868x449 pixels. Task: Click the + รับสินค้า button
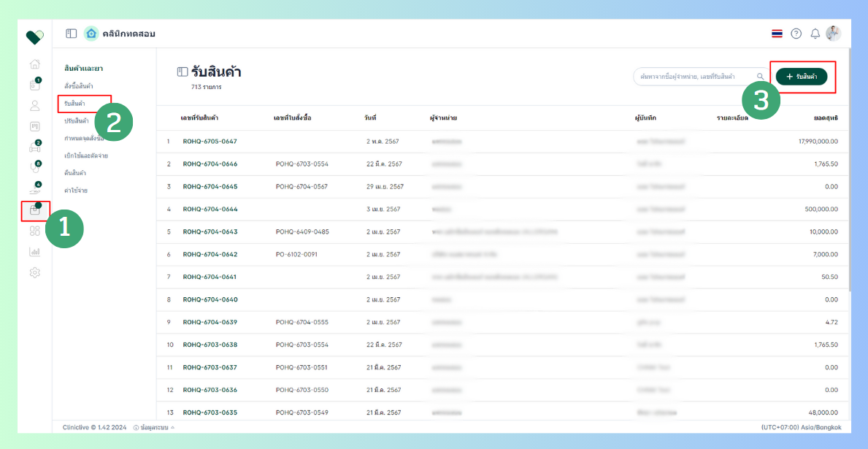pyautogui.click(x=802, y=77)
